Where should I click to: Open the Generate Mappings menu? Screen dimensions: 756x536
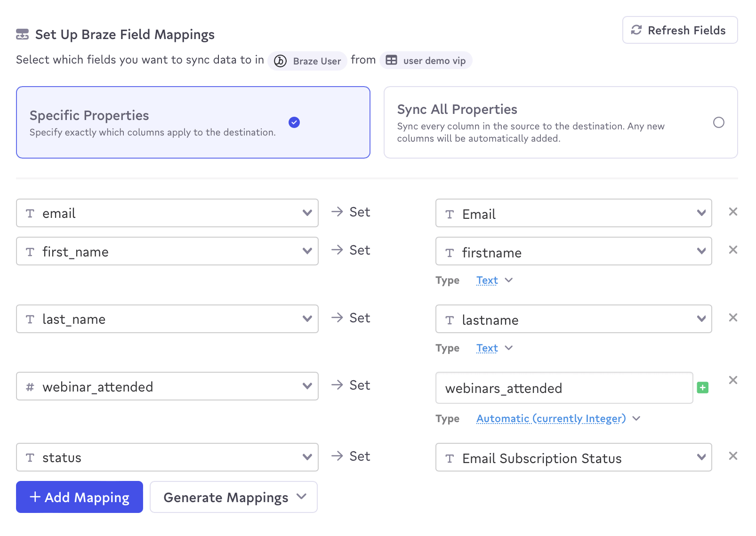click(x=233, y=497)
